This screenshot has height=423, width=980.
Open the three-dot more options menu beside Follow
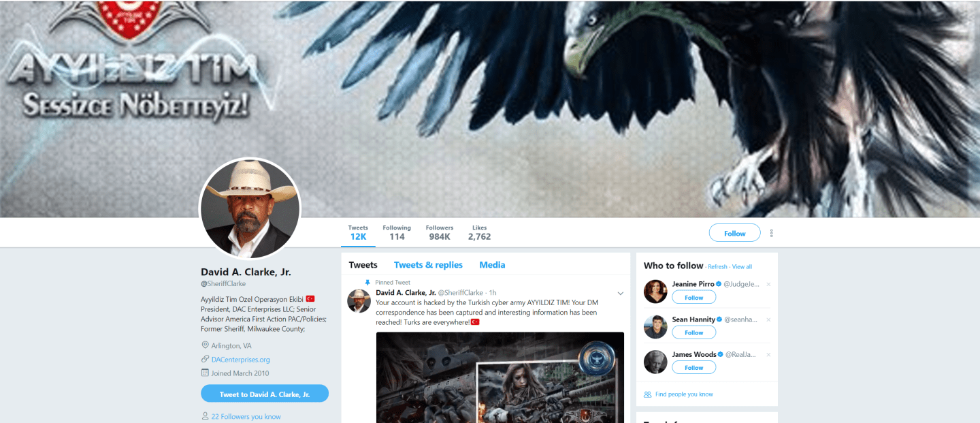click(x=771, y=233)
